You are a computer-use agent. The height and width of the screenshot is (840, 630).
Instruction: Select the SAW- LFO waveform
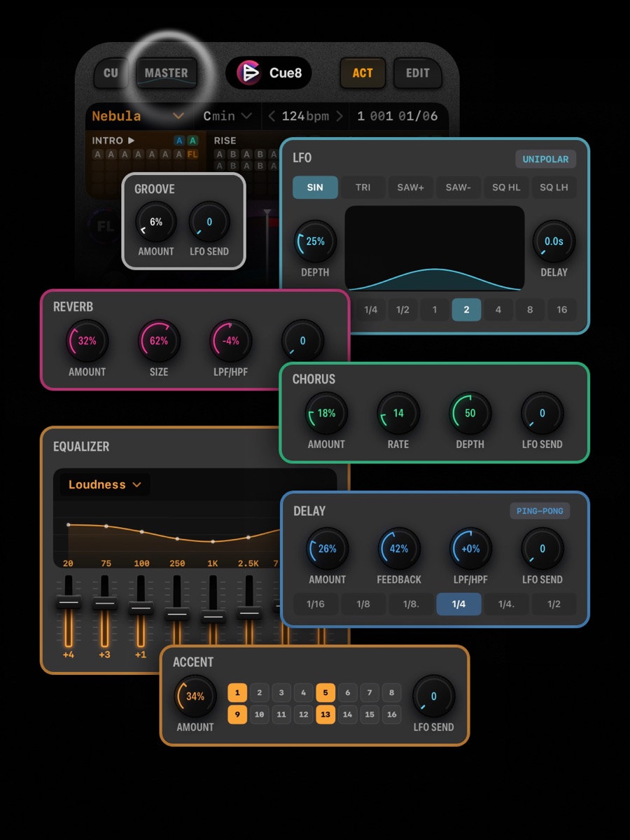pos(458,188)
